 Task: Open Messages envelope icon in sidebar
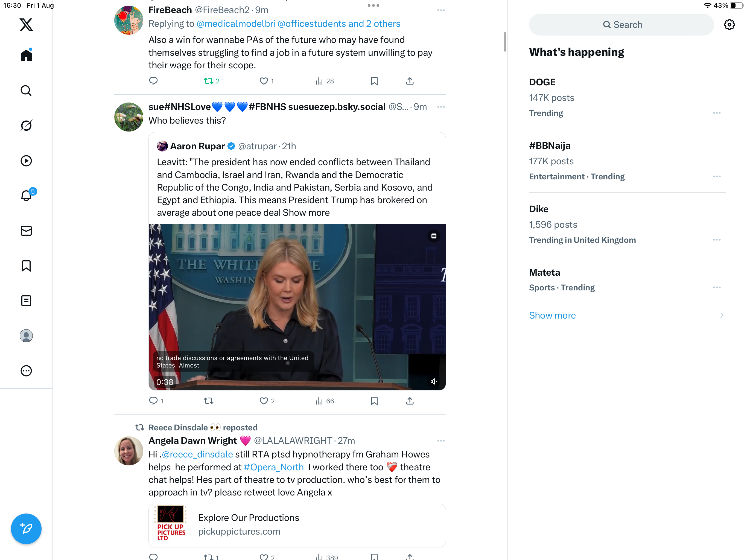[26, 231]
